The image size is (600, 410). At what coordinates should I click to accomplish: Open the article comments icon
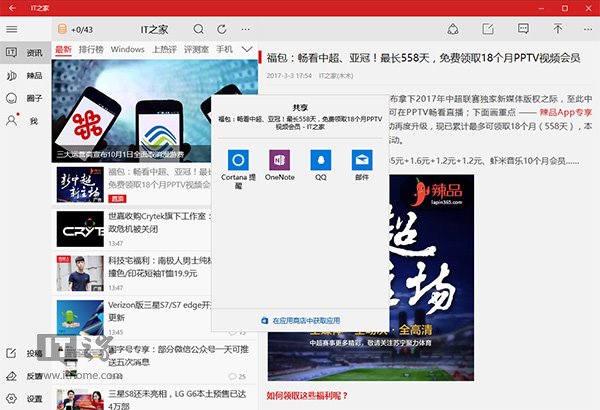[x=523, y=29]
